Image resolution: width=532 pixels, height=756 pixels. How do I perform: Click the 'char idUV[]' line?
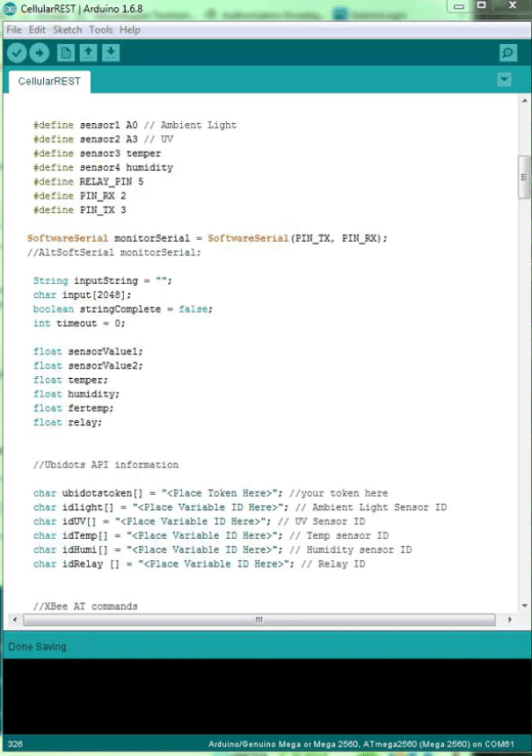coord(200,521)
